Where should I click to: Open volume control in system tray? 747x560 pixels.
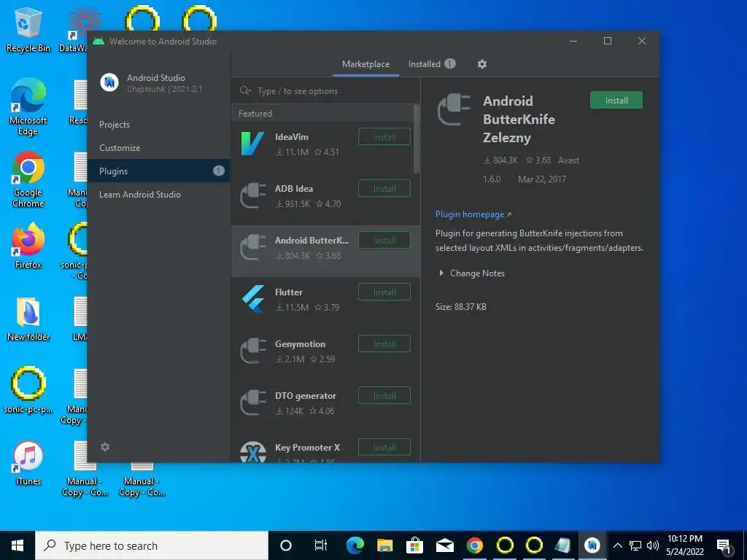(x=653, y=545)
